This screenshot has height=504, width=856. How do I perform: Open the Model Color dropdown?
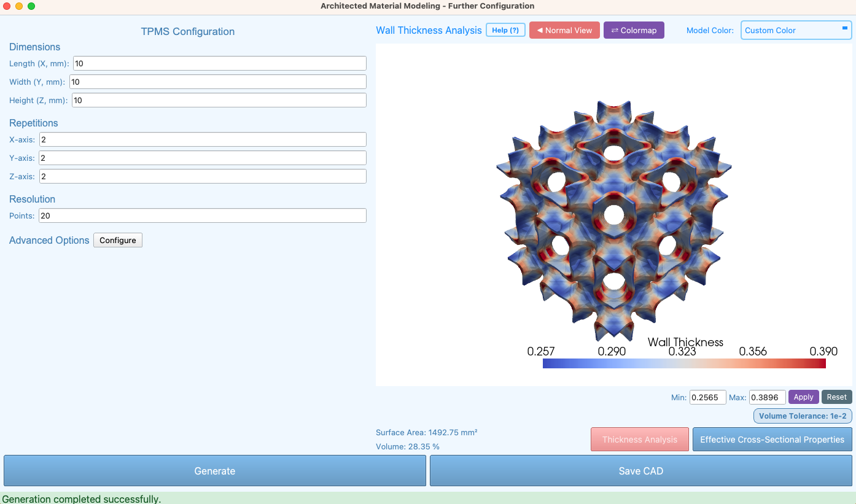[796, 30]
